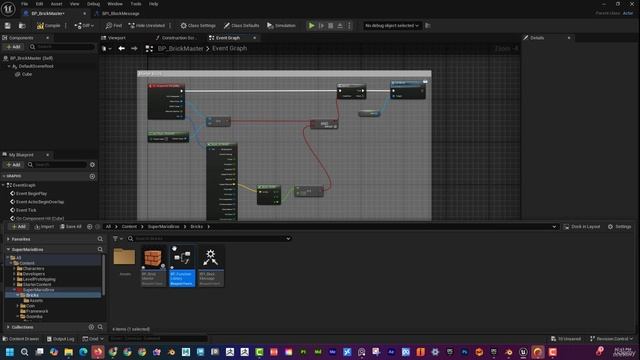Click the Eject icon in play controls
640x360 pixels.
tap(340, 26)
